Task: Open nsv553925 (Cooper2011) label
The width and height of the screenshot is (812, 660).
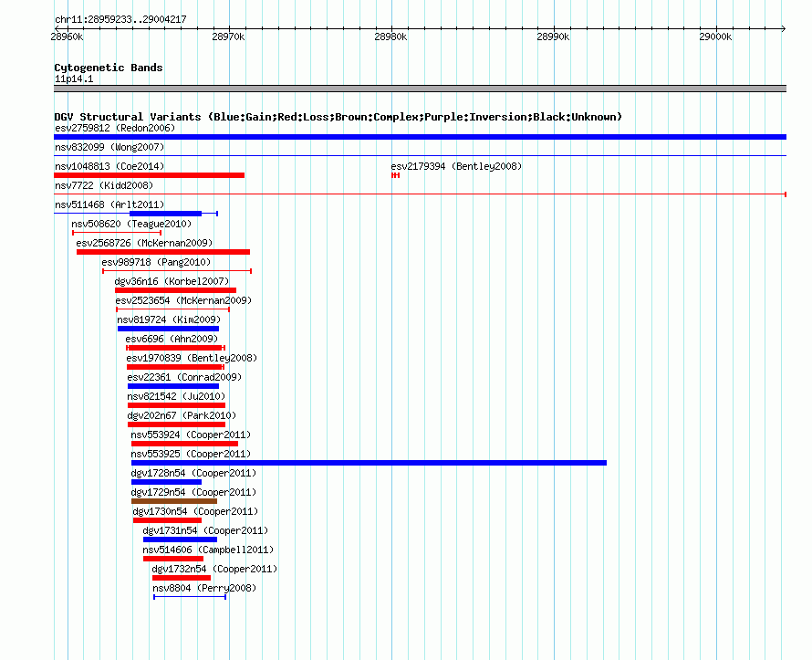Action: 191,454
